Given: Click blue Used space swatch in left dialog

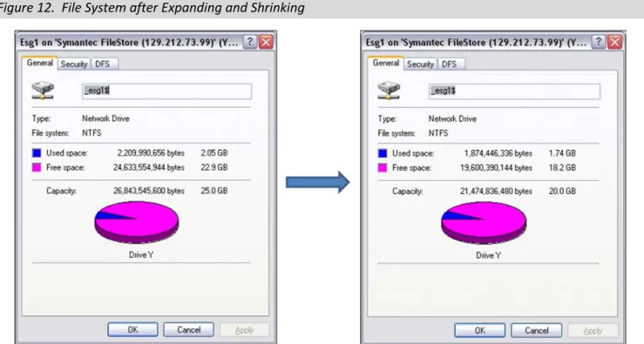Looking at the screenshot, I should pyautogui.click(x=37, y=153).
